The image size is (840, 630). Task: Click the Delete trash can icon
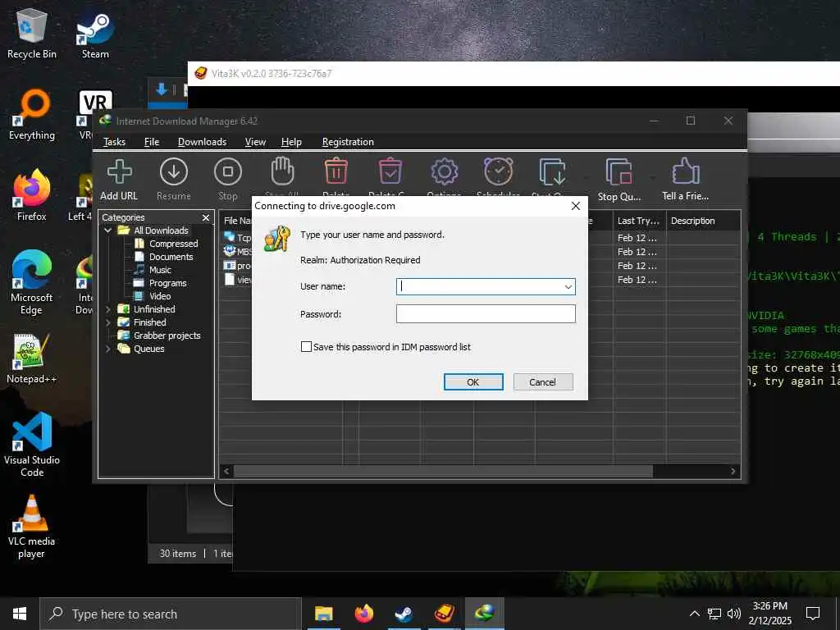coord(336,171)
